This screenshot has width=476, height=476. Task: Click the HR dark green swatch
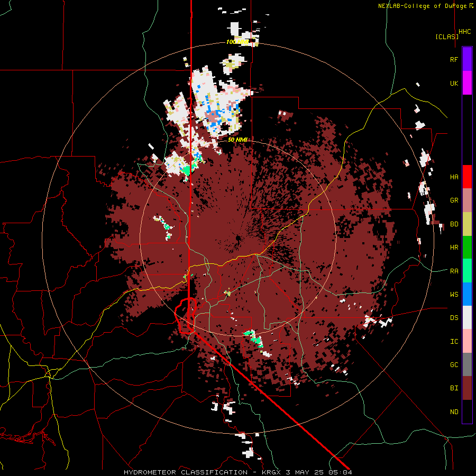pyautogui.click(x=467, y=248)
